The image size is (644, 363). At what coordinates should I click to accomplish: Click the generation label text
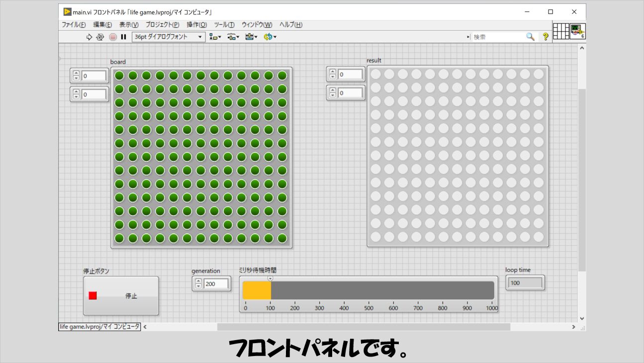[206, 271]
